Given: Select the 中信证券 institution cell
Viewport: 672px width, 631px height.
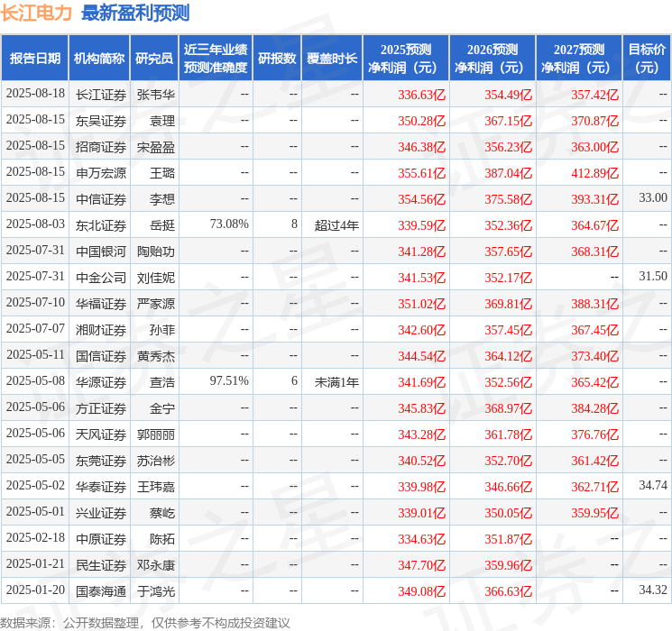Looking at the screenshot, I should [x=101, y=199].
